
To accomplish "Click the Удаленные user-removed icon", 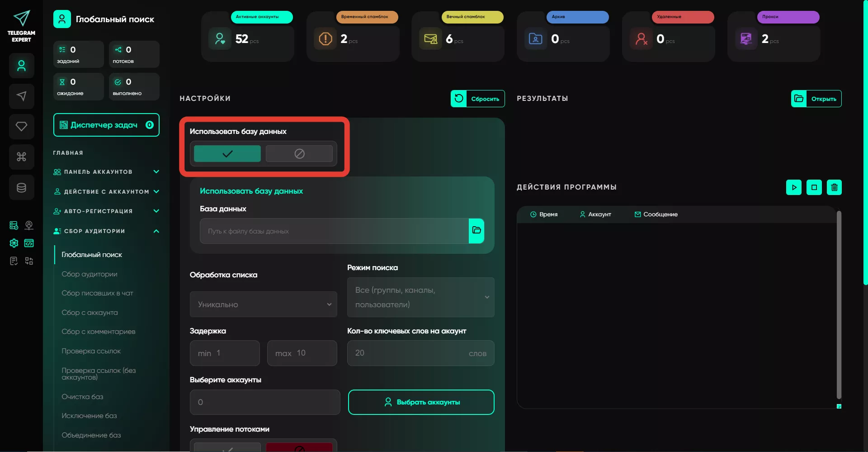I will (x=641, y=39).
